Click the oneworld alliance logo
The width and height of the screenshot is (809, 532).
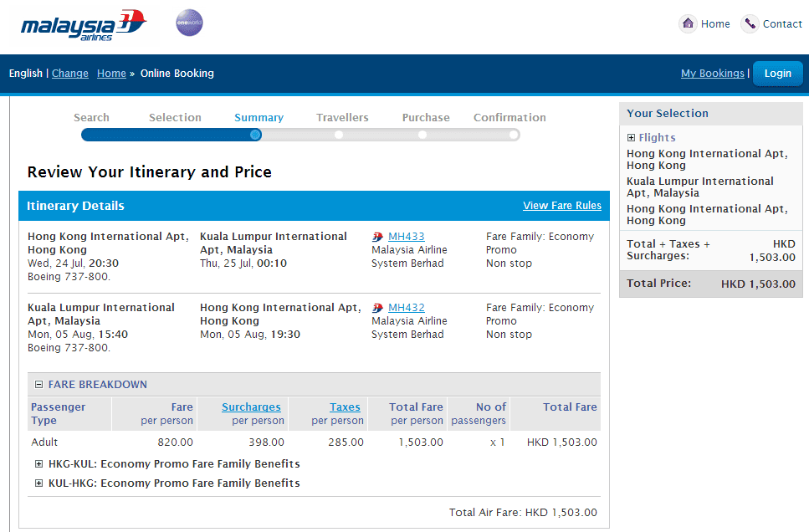(x=189, y=23)
